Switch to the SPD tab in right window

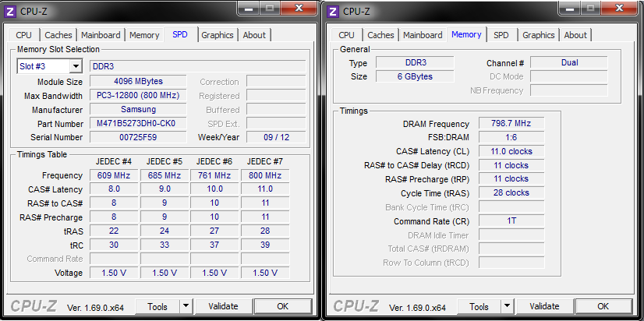pyautogui.click(x=501, y=35)
